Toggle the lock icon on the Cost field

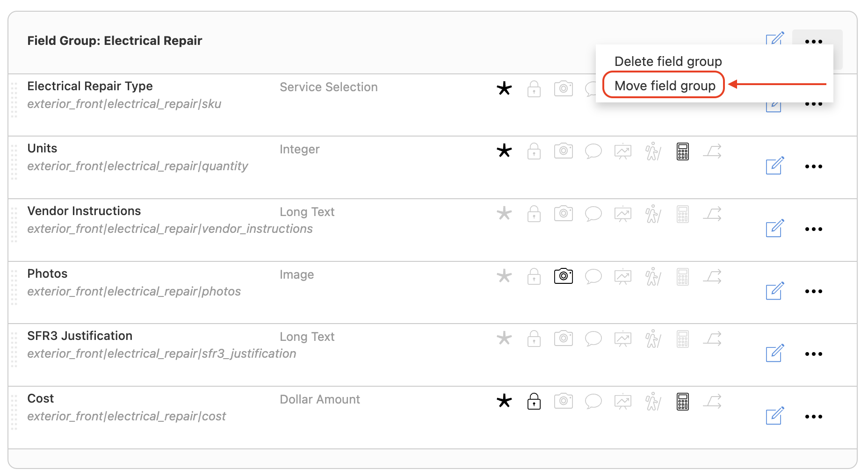(x=534, y=401)
